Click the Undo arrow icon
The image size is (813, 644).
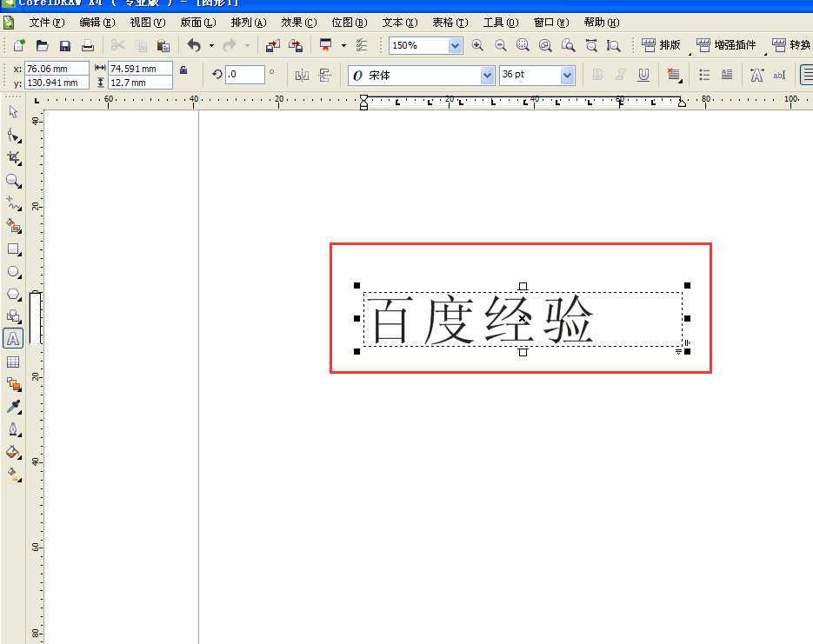point(193,44)
